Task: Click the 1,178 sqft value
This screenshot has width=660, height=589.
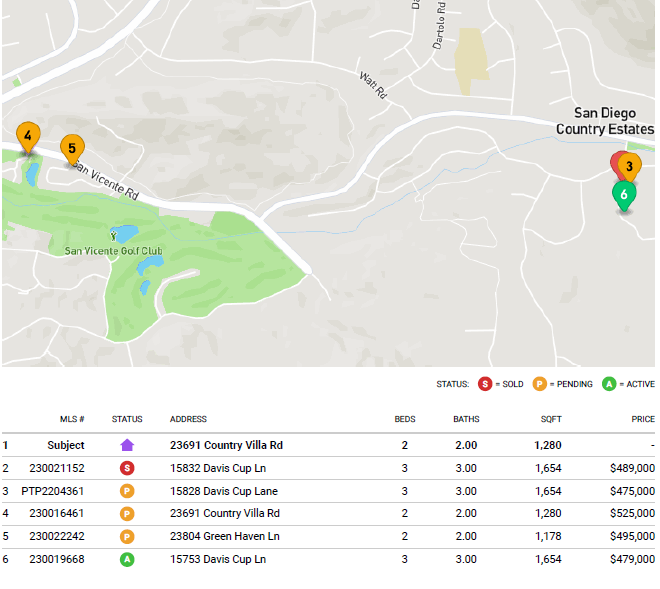Action: tap(548, 536)
